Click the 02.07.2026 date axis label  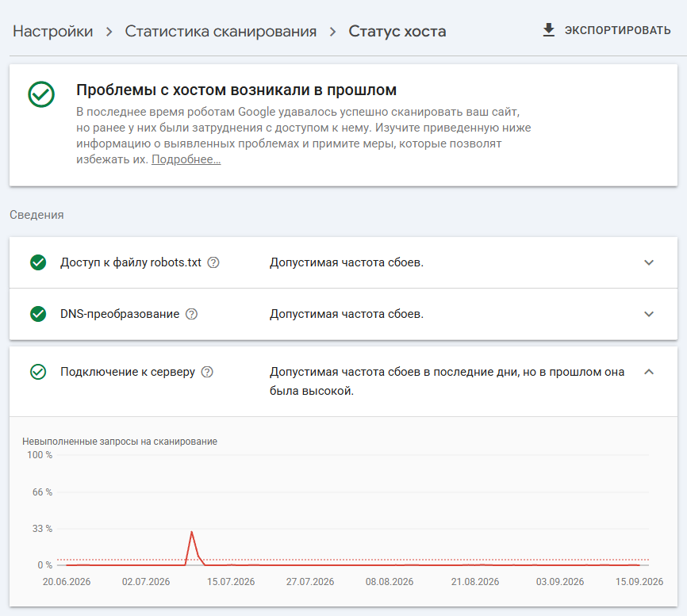pyautogui.click(x=146, y=582)
